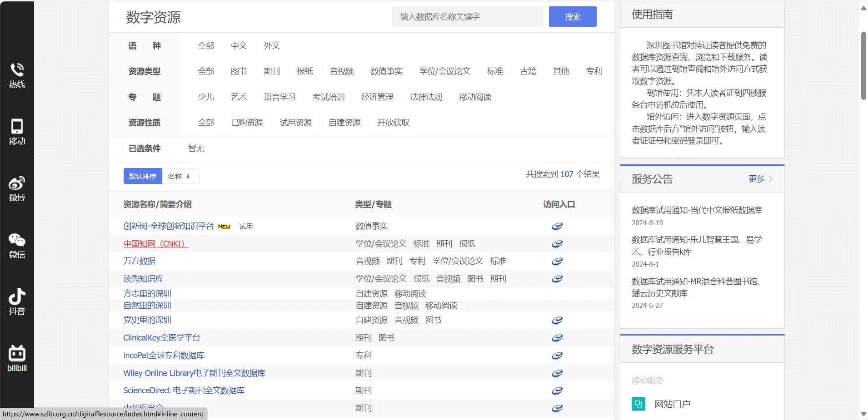Open notice 数据库试用通知-当代中文报纸数据库

(x=697, y=210)
